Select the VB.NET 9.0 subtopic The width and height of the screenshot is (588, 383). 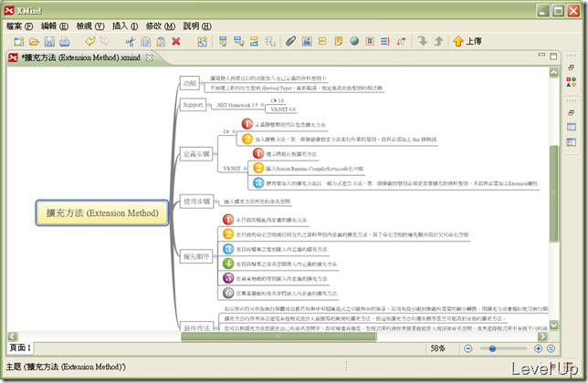coord(283,109)
